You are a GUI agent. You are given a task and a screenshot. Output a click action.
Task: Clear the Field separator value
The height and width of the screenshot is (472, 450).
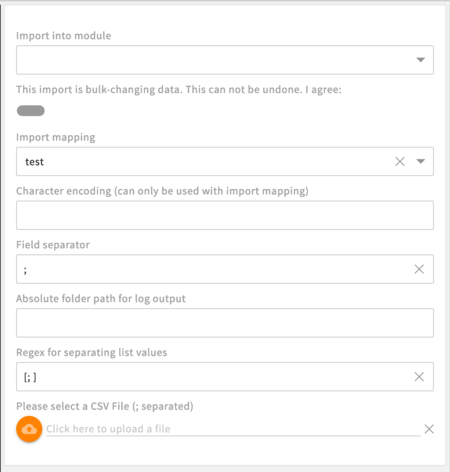(x=419, y=269)
